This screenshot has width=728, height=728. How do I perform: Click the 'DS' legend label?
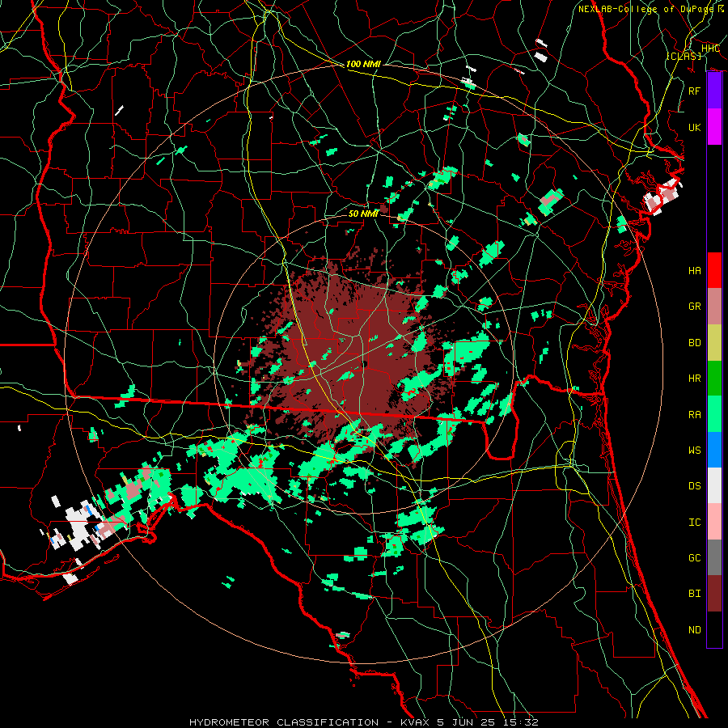(x=694, y=485)
